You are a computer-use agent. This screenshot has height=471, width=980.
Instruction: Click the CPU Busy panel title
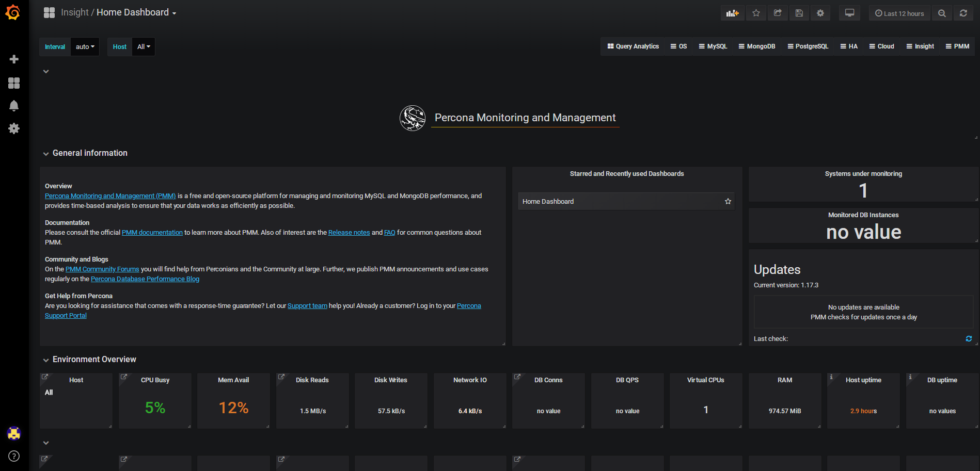(x=155, y=380)
